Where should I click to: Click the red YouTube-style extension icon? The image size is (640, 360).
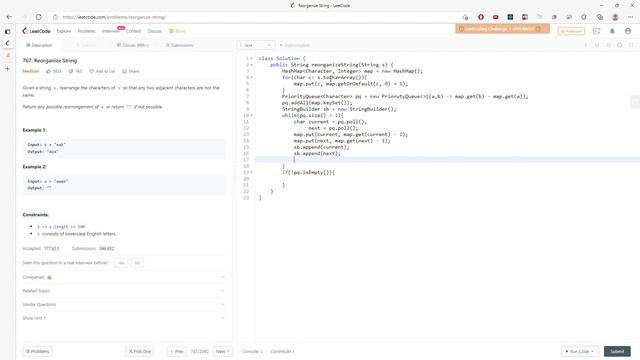496,17
